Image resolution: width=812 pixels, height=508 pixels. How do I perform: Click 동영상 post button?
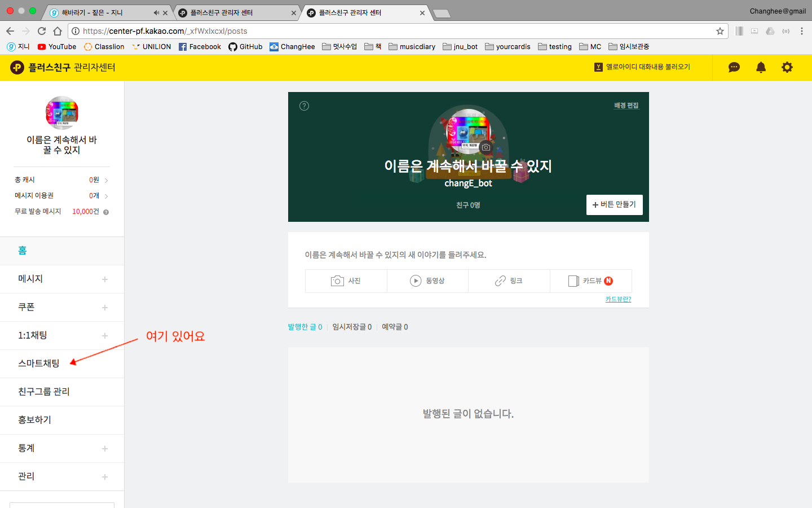coord(427,281)
